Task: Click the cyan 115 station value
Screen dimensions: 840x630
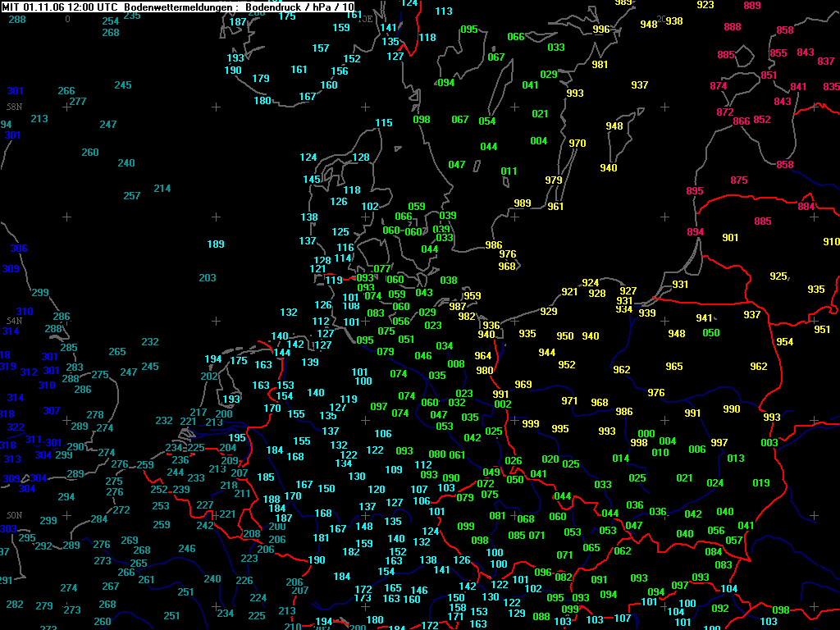Action: click(x=384, y=123)
